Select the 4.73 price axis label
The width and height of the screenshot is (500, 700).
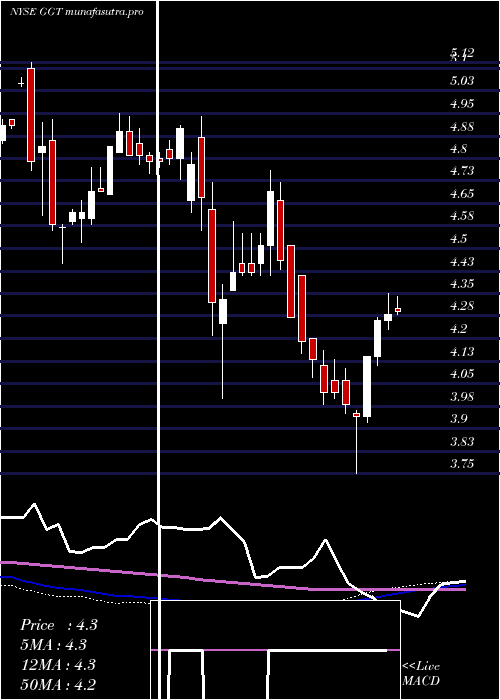pos(462,171)
